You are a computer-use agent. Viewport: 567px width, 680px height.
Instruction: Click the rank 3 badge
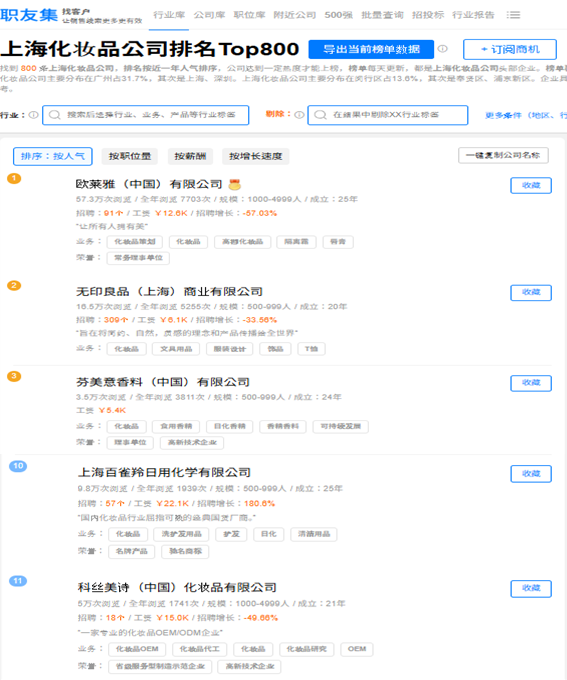(14, 376)
